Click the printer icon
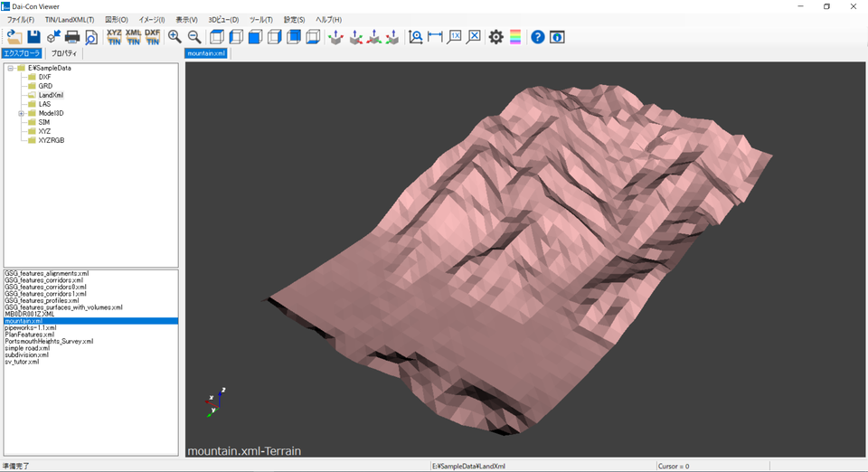The width and height of the screenshot is (868, 472). tap(72, 37)
